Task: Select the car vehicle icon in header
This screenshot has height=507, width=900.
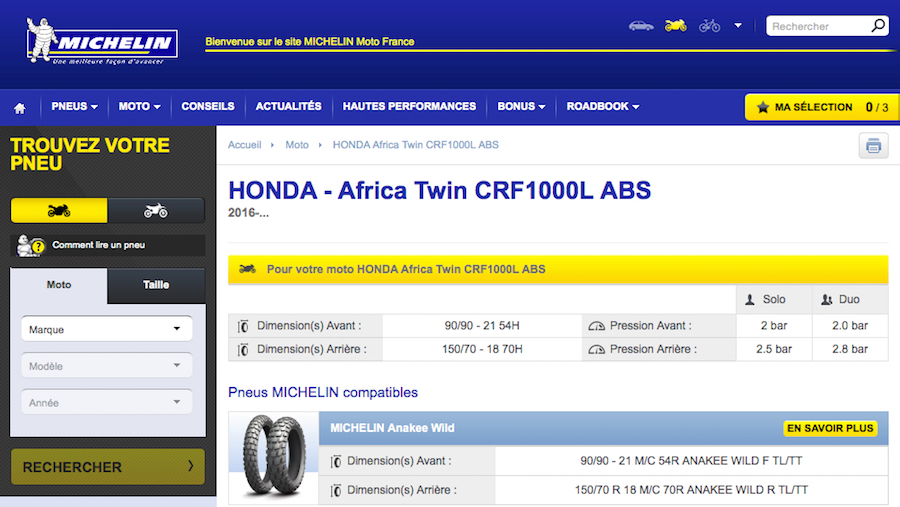Action: pos(641,26)
